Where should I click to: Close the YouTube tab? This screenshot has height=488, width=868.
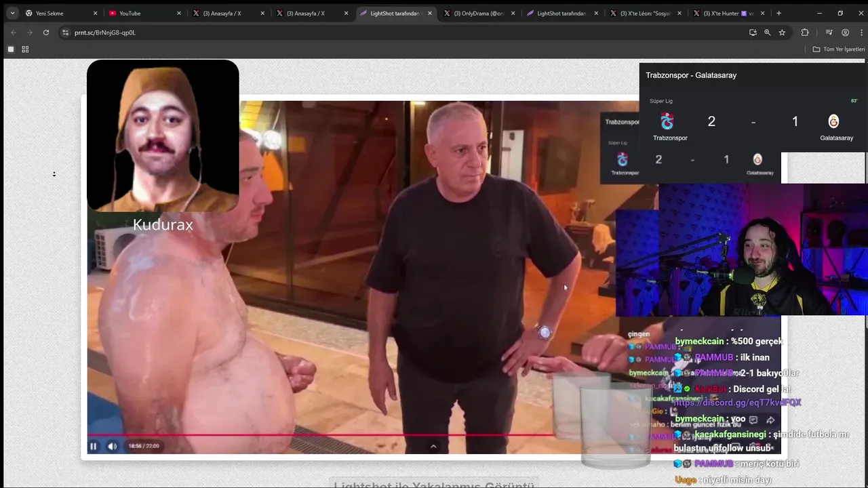click(x=179, y=13)
